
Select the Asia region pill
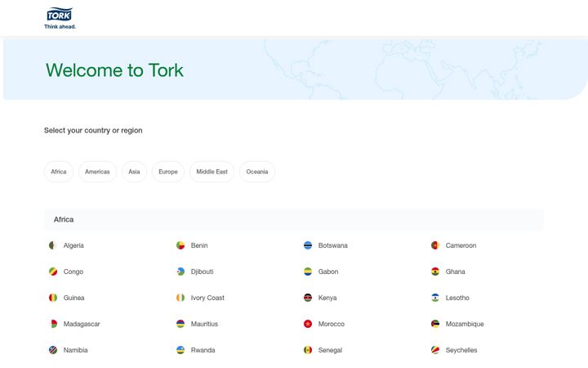pyautogui.click(x=134, y=172)
